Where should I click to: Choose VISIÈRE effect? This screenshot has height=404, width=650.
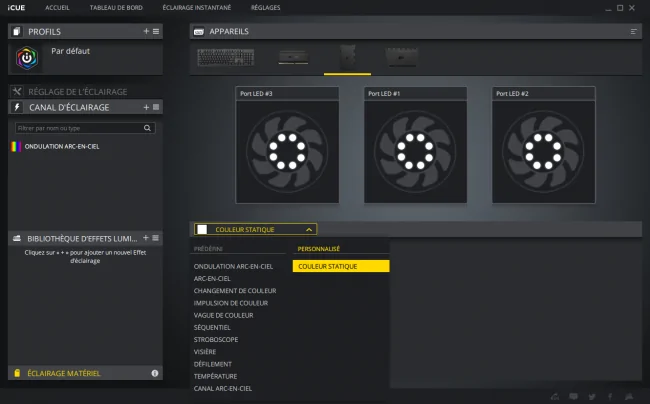[205, 352]
